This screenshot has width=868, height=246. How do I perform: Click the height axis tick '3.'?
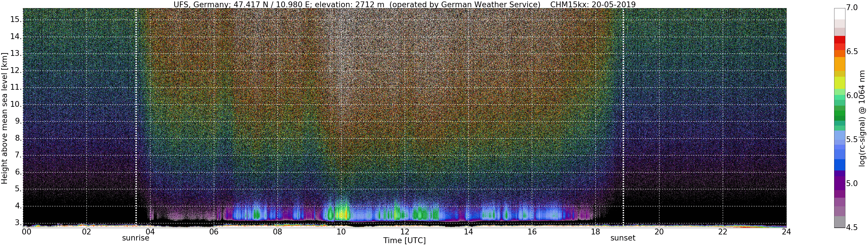tap(18, 223)
